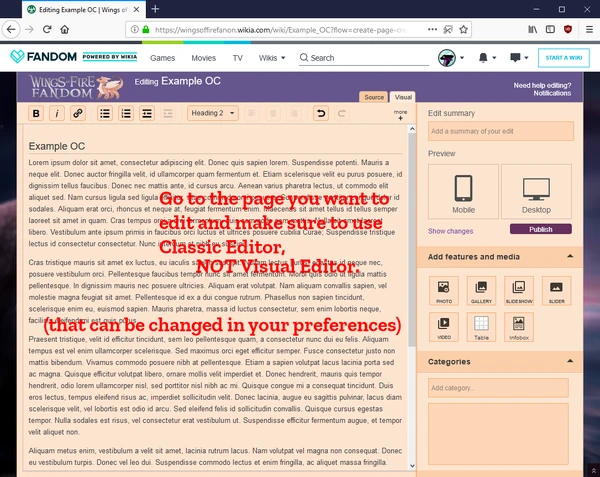Focus the Edit summary input field
This screenshot has width=600, height=477.
[x=501, y=131]
